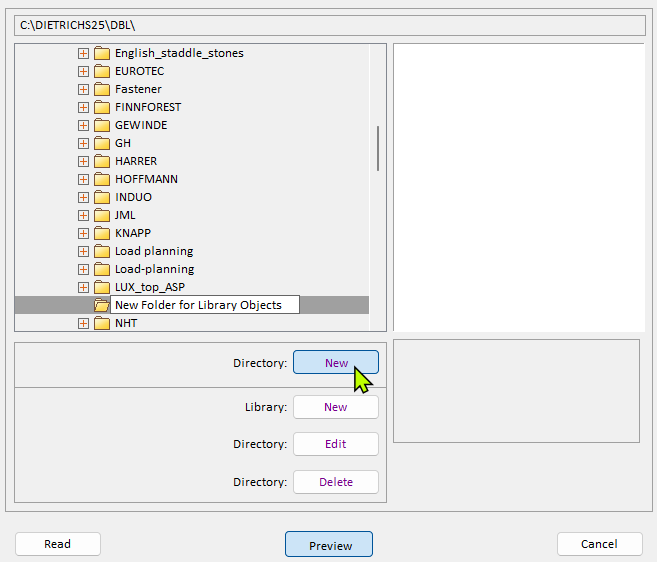Expand the HOFFMANN folder tree node

pos(83,179)
